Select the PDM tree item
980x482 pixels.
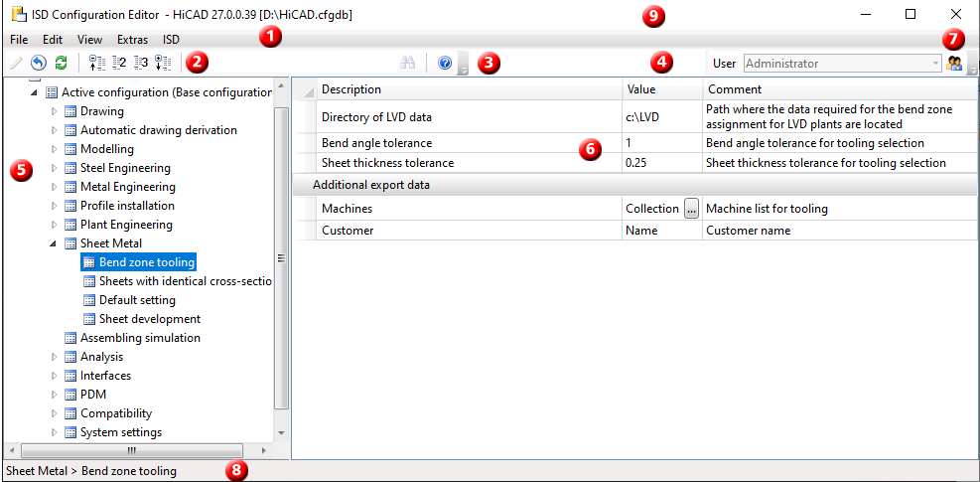(85, 395)
